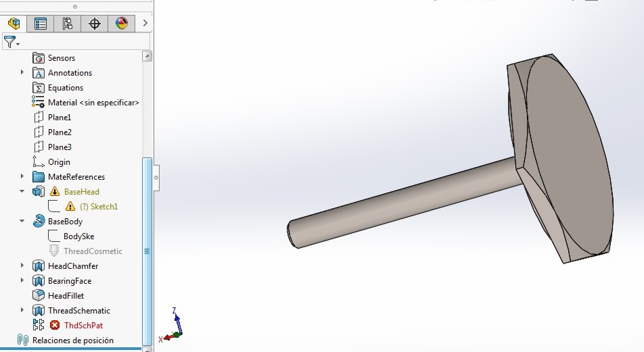
Task: Open the DimXpertManager crosshair tab
Action: pos(95,24)
